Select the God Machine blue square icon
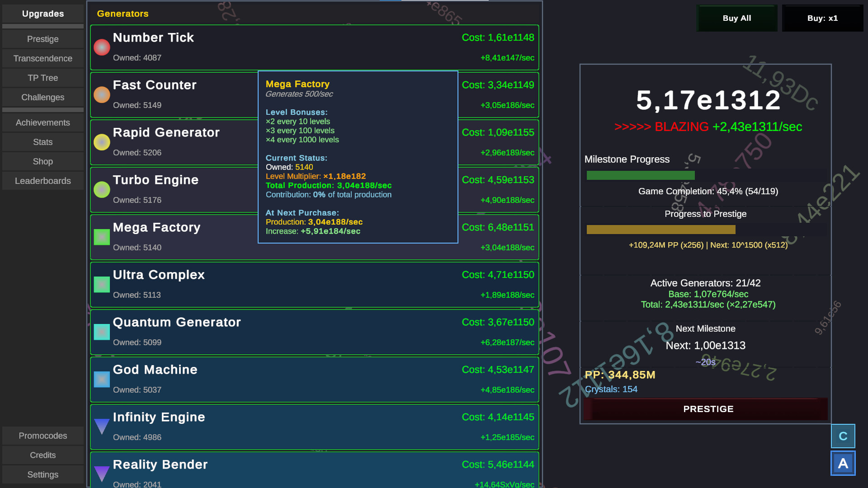The width and height of the screenshot is (868, 488). click(x=101, y=379)
